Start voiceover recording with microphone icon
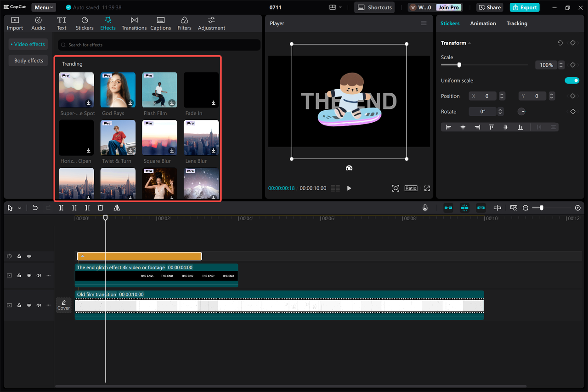 (x=425, y=208)
